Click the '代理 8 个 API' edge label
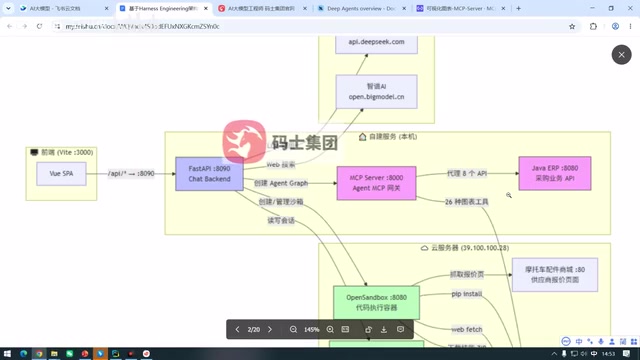 click(x=467, y=173)
